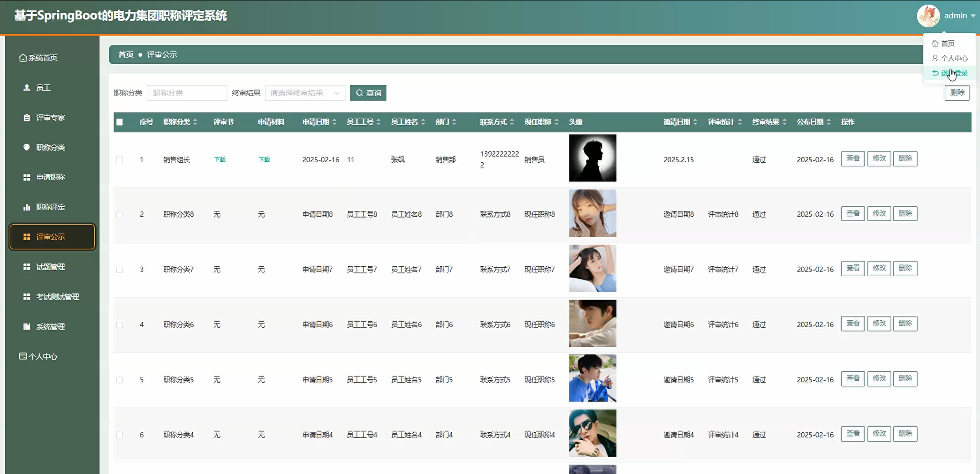Viewport: 980px width, 474px height.
Task: Check the checkbox for row 1 销售组长
Action: point(120,160)
